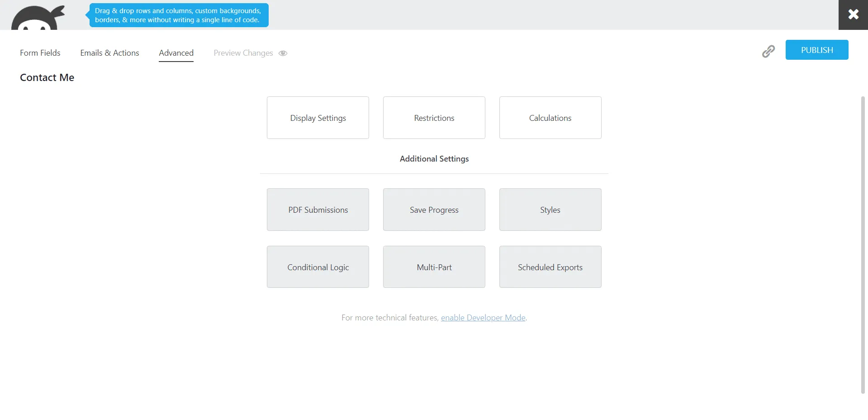Open Scheduled Exports settings

pyautogui.click(x=550, y=267)
